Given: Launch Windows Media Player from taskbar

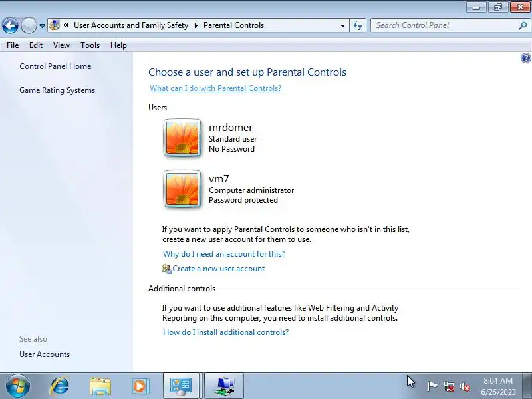Looking at the screenshot, I should coord(140,386).
